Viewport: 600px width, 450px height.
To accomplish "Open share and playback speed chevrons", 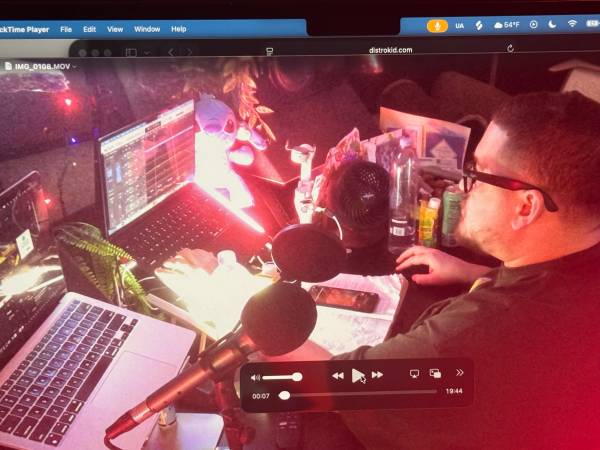I will point(460,372).
